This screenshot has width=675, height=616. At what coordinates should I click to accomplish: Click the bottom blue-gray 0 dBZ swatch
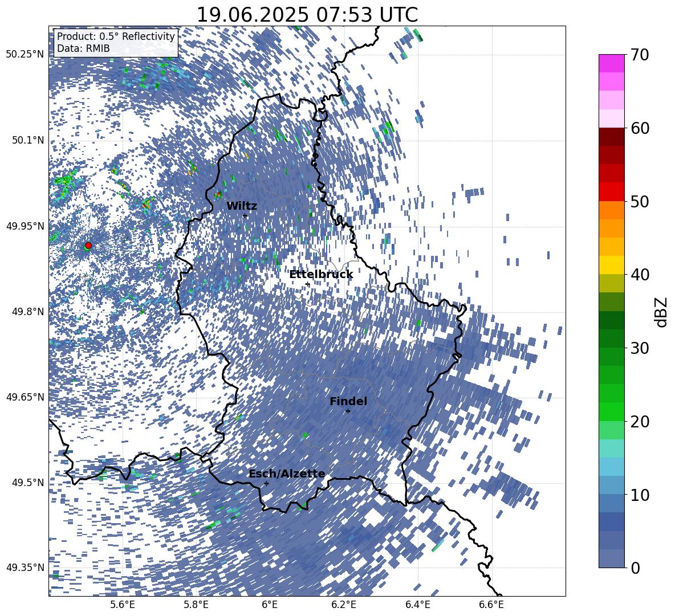[611, 558]
